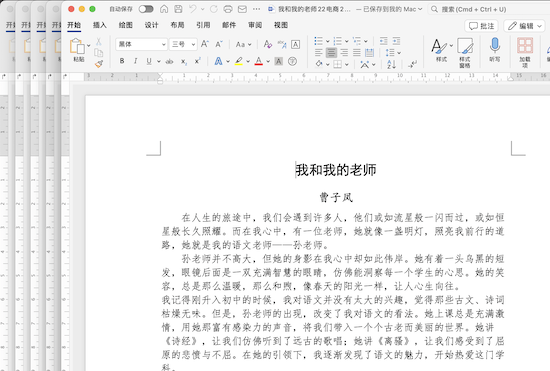
Task: Save document with the floppy disk icon
Action: click(178, 9)
